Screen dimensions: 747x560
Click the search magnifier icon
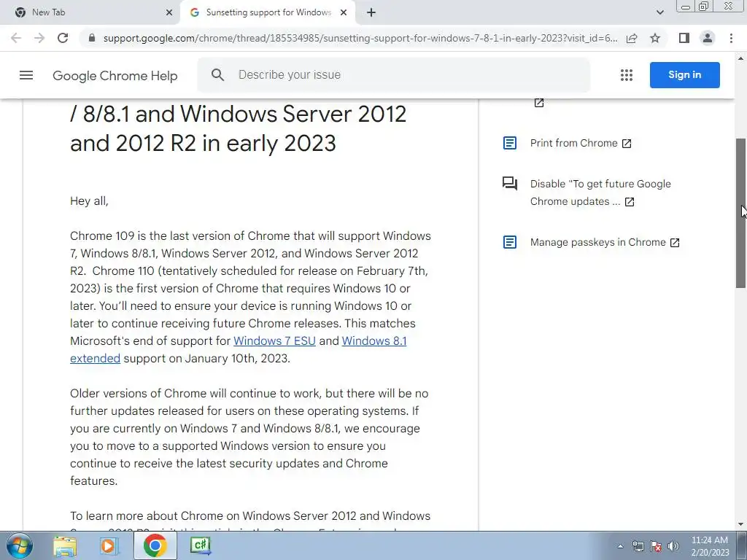(x=217, y=75)
